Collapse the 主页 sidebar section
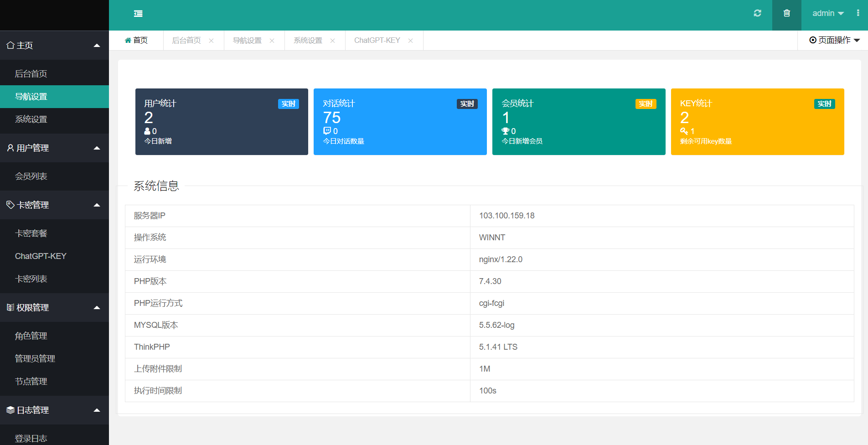This screenshot has width=868, height=445. [x=54, y=45]
